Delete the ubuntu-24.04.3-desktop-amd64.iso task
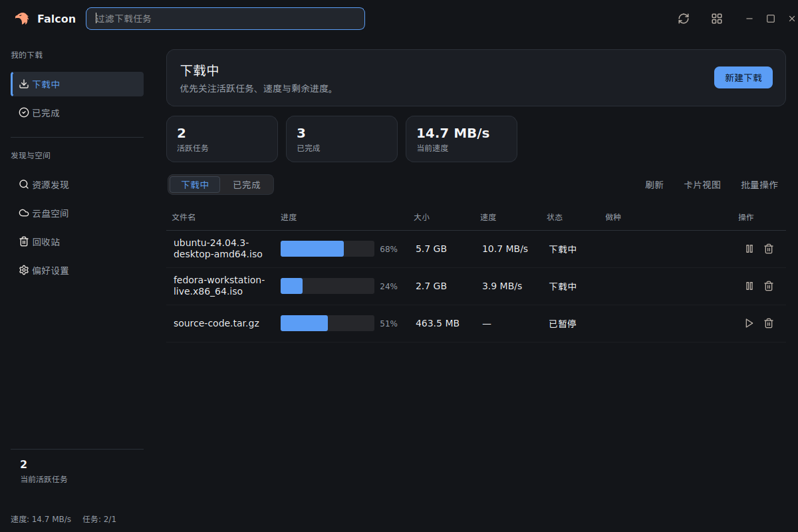The height and width of the screenshot is (532, 798). [x=769, y=249]
